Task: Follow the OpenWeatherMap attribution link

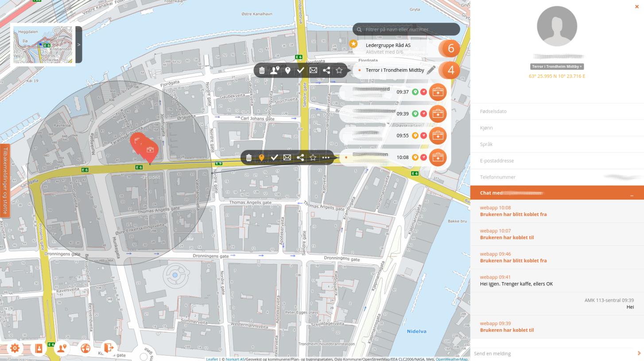Action: [451, 359]
